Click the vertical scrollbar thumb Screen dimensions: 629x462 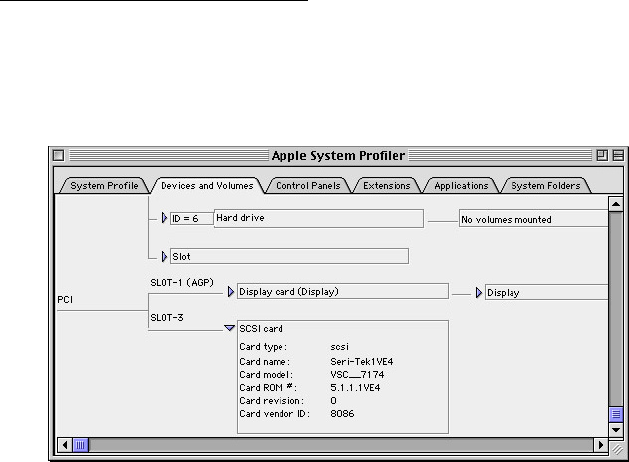[616, 414]
